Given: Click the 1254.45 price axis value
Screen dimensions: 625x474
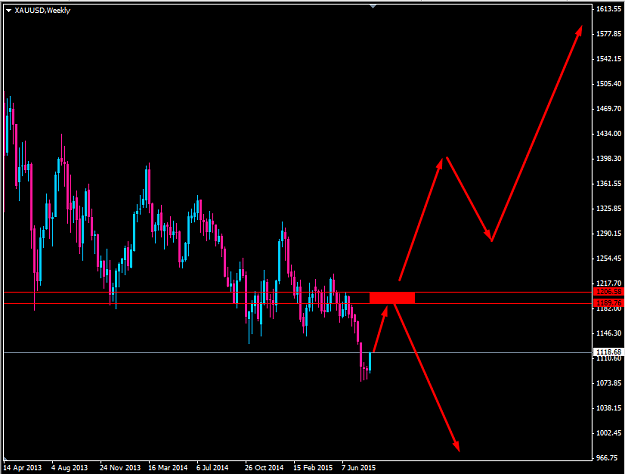Looking at the screenshot, I should tap(609, 258).
